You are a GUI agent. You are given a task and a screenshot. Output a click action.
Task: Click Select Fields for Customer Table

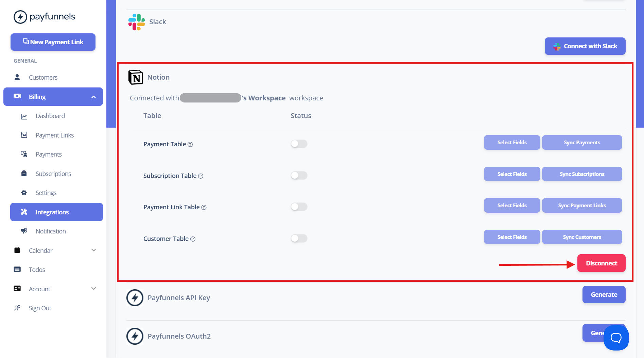[512, 237]
